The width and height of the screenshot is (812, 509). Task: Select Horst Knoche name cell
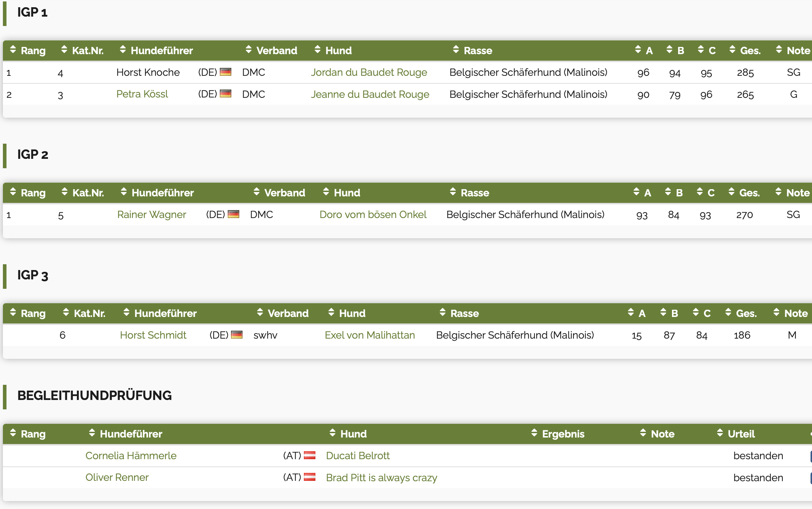tap(148, 73)
